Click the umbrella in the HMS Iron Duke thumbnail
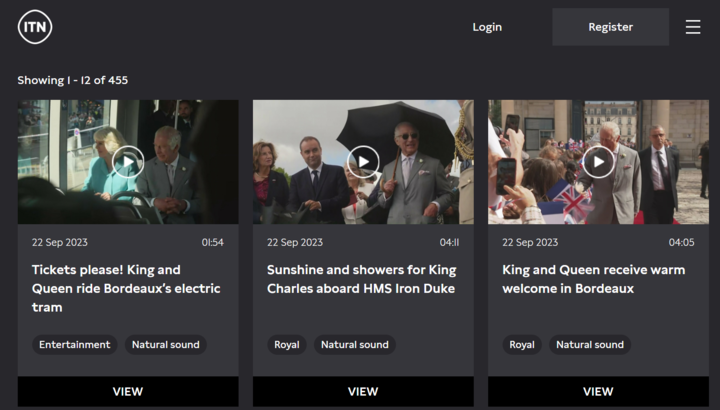720x410 pixels. pyautogui.click(x=395, y=129)
